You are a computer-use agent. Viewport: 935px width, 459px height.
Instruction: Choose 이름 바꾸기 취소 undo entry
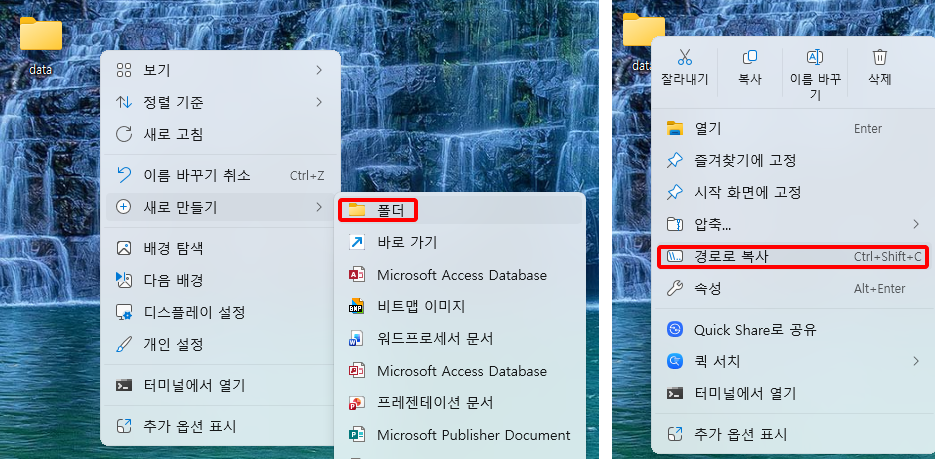point(221,175)
